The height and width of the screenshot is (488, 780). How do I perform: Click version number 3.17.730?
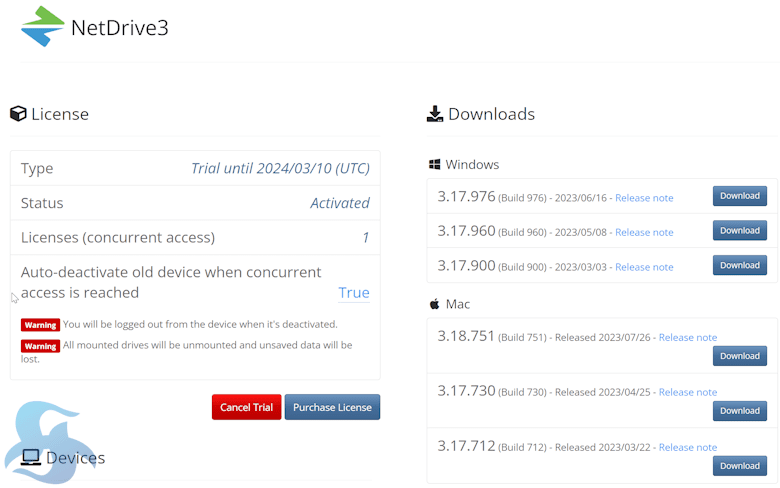(x=466, y=390)
